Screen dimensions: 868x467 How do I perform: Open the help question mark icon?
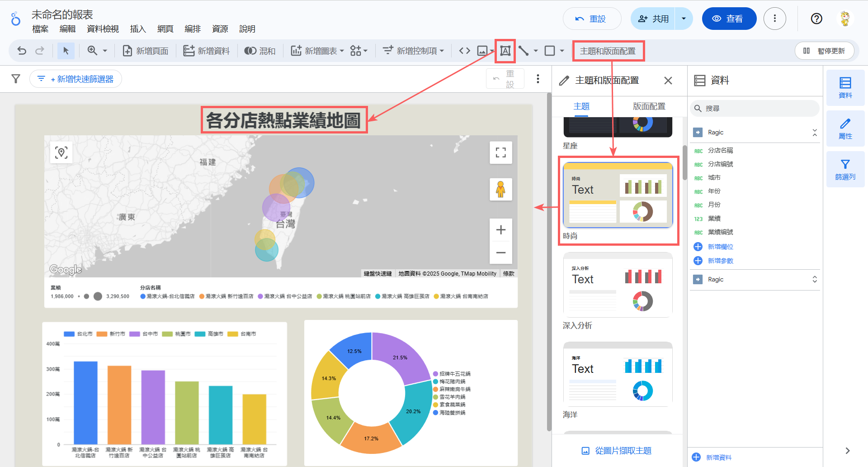click(816, 19)
